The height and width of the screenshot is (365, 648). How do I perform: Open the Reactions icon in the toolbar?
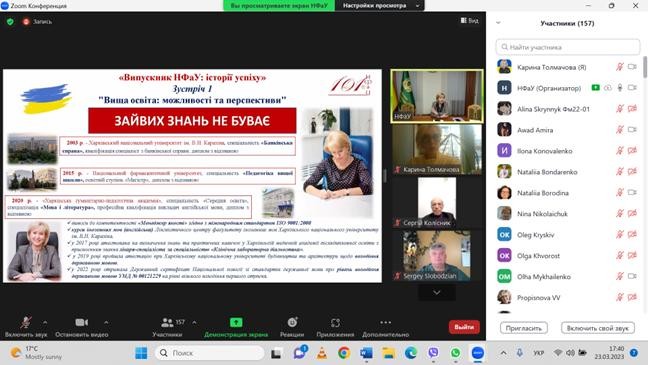tap(292, 322)
